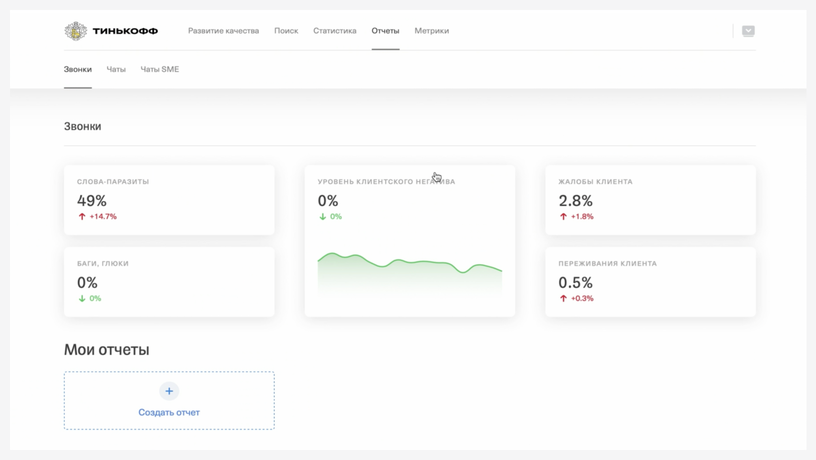
Task: Click the 49% value
Action: [x=92, y=200]
